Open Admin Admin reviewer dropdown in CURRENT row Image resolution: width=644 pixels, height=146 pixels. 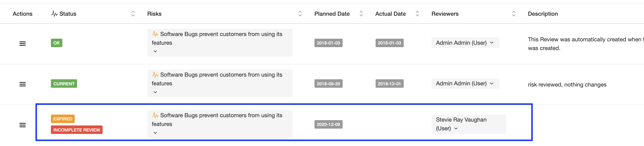coord(492,83)
